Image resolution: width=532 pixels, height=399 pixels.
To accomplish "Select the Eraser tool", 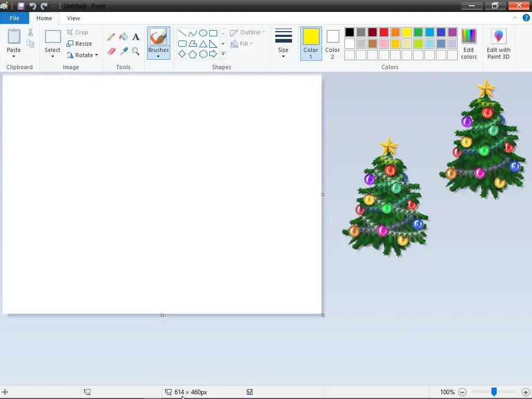I will click(111, 51).
